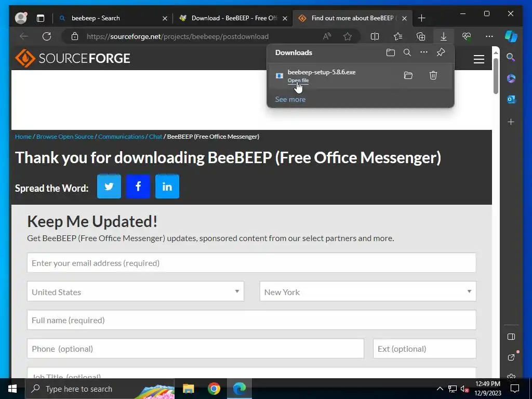Open Browser essentials heart icon

click(467, 36)
